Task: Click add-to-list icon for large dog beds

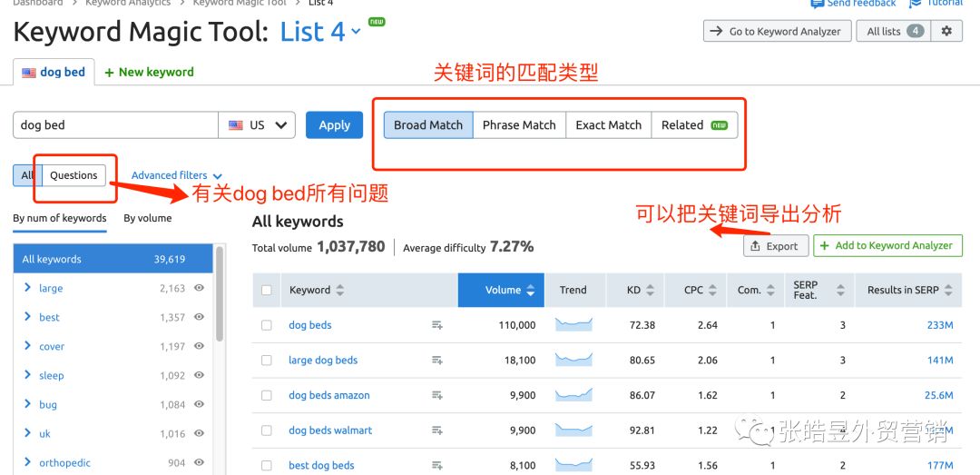Action: 437,361
